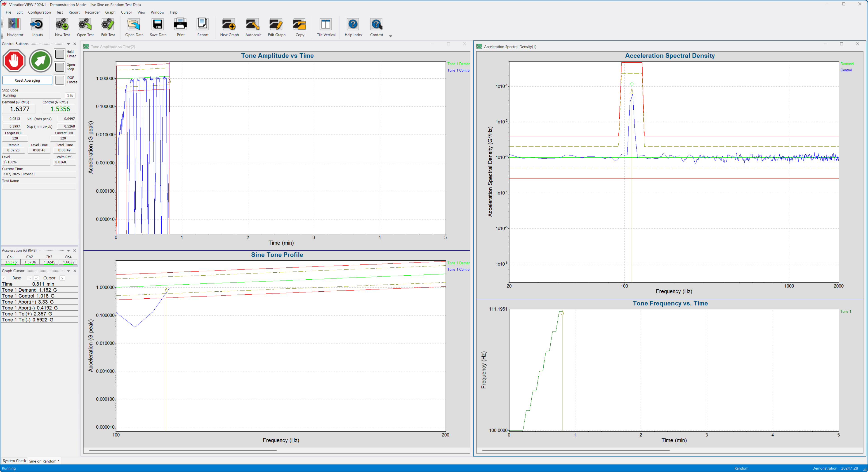Open the Edit Graph tool
The image size is (868, 472).
(x=276, y=27)
